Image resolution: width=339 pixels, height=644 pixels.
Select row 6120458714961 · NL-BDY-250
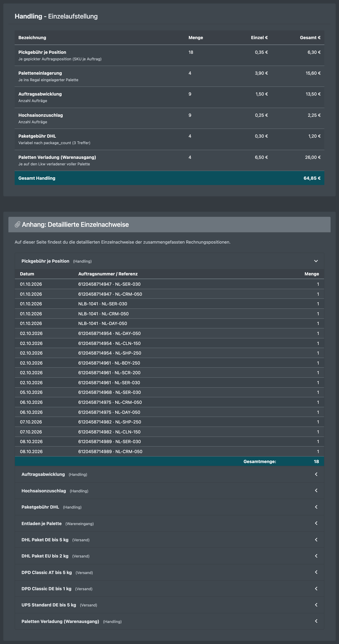[169, 363]
